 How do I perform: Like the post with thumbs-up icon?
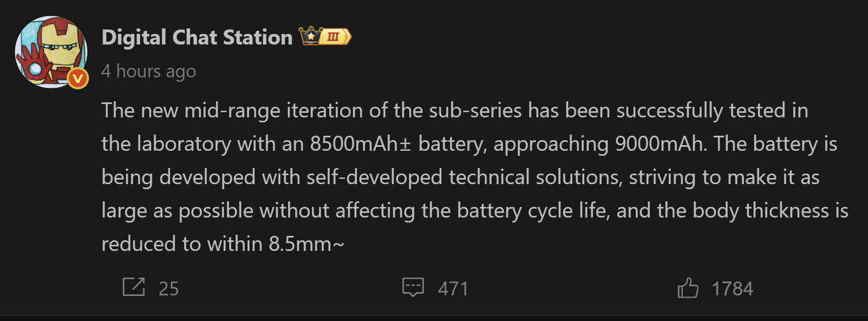[x=688, y=289]
